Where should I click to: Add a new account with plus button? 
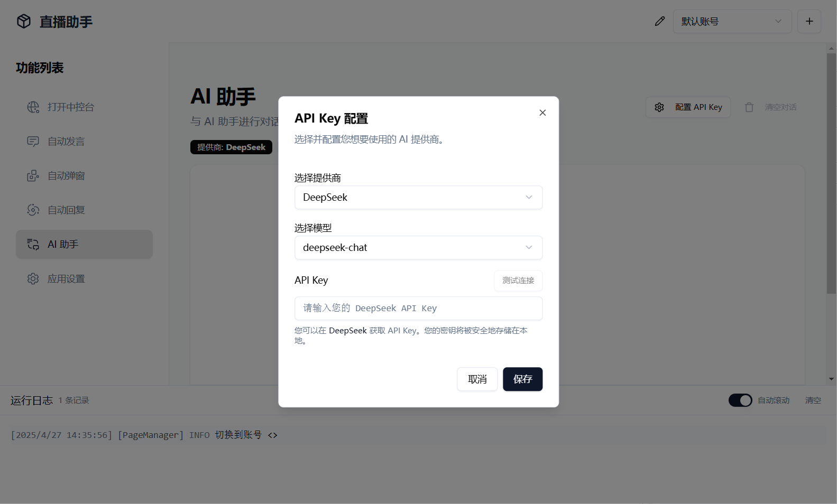pyautogui.click(x=809, y=21)
